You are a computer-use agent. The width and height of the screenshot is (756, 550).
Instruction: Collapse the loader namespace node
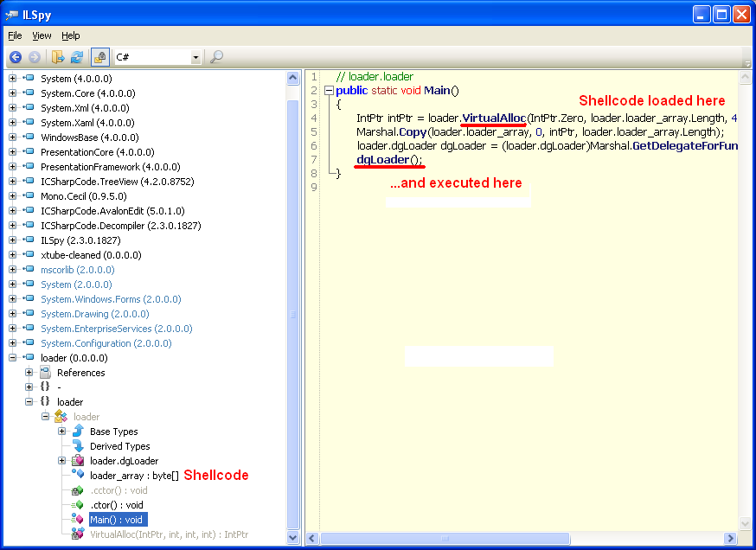(x=29, y=402)
